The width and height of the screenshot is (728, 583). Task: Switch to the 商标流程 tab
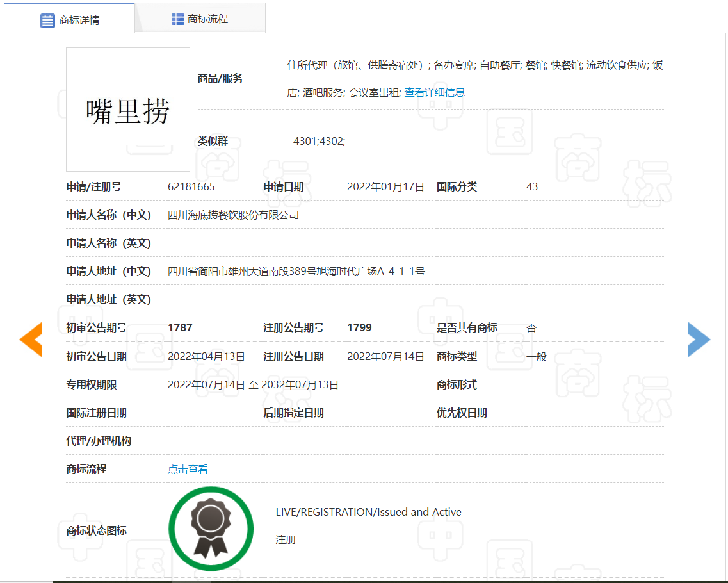(200, 19)
